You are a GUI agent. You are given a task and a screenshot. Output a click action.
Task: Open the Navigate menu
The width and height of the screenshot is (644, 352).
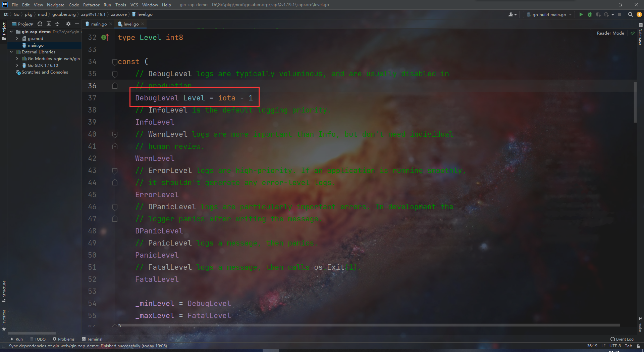[55, 5]
